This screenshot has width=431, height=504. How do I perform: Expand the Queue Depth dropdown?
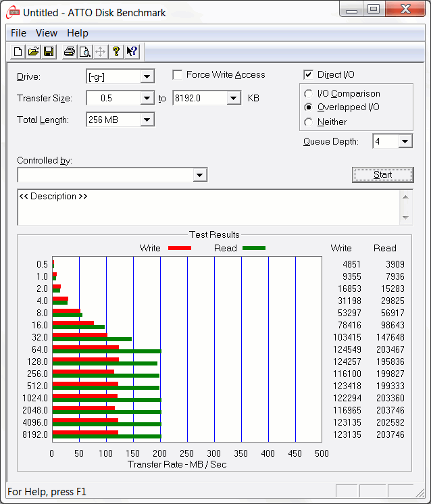click(x=405, y=141)
